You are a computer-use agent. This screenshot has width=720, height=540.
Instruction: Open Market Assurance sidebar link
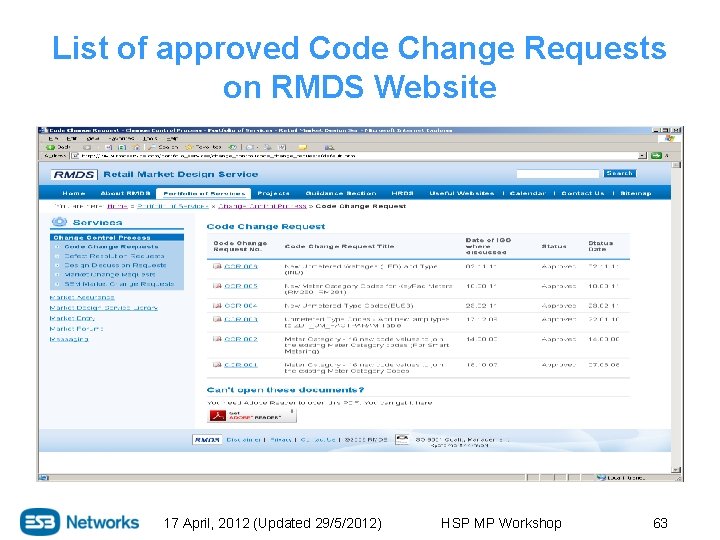coord(82,298)
